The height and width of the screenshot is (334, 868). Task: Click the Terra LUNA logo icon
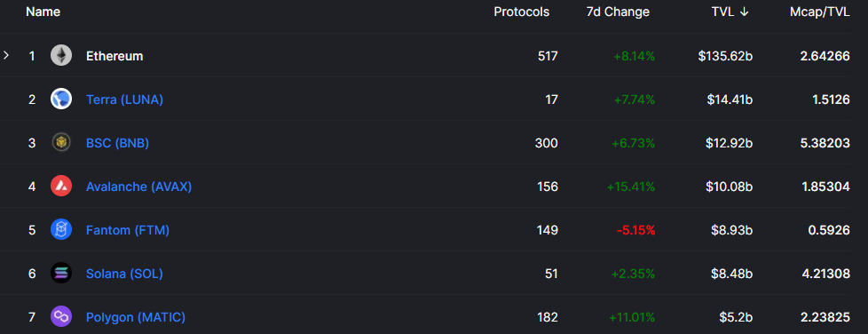coord(61,99)
